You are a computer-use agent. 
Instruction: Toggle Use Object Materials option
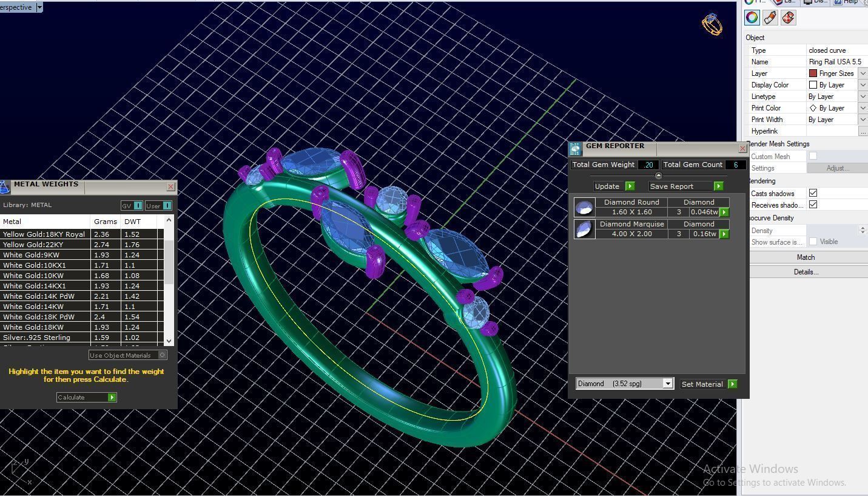tap(127, 355)
